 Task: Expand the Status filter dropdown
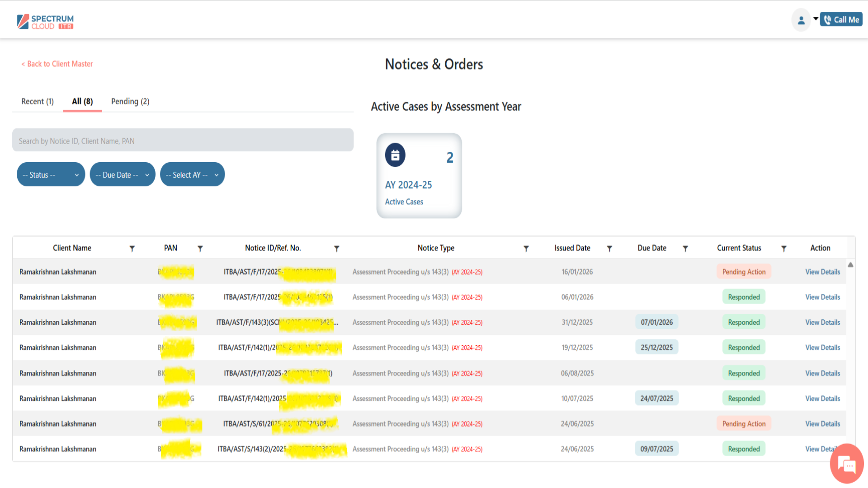coord(51,174)
